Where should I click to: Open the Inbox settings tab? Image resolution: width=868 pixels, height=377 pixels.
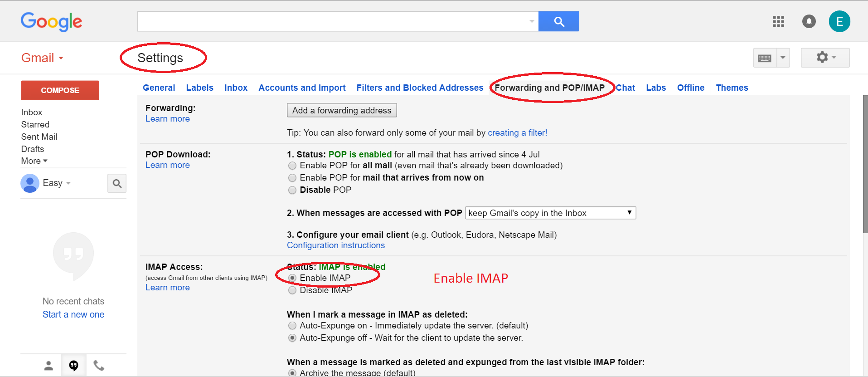[x=236, y=88]
